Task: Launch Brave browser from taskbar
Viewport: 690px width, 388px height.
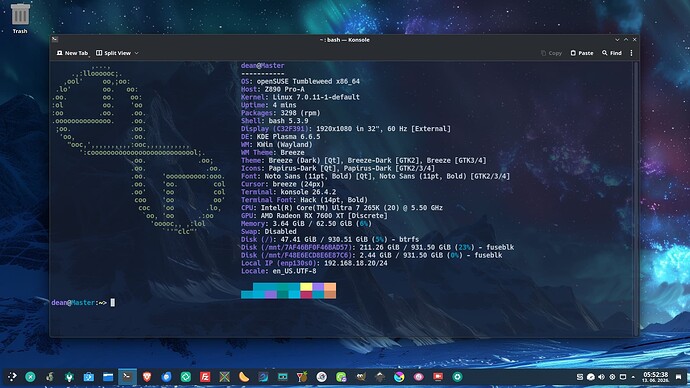Action: coord(147,377)
